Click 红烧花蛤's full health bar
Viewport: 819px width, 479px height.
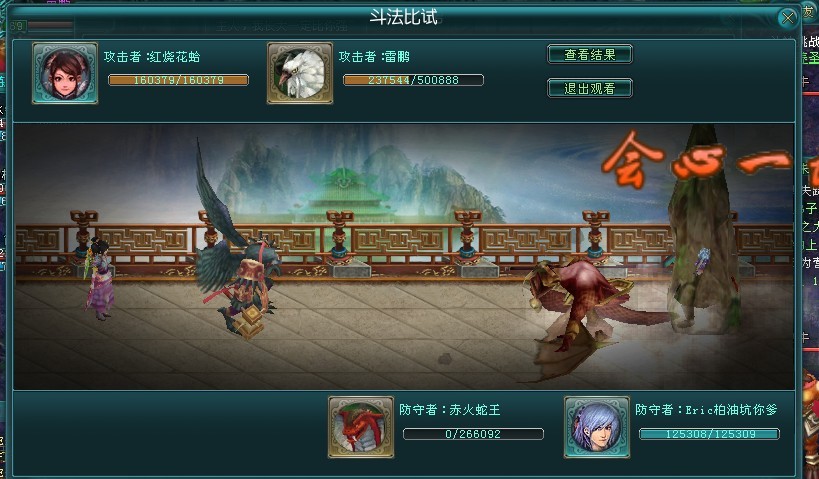(x=178, y=80)
